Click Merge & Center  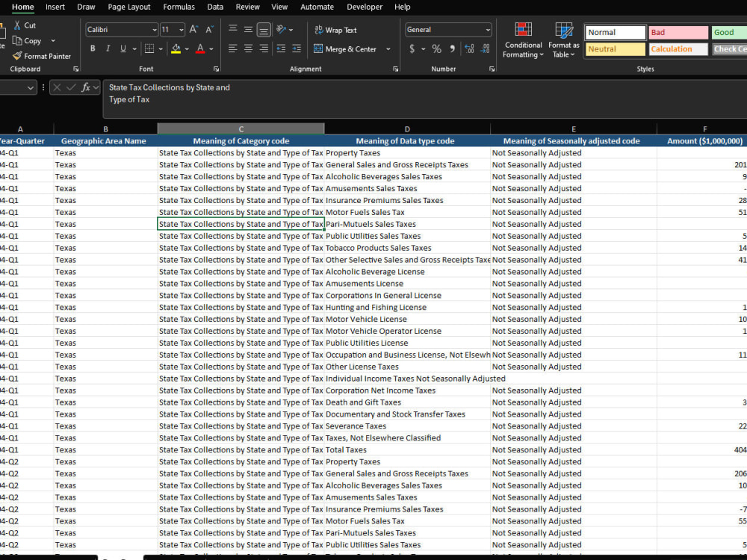point(345,49)
